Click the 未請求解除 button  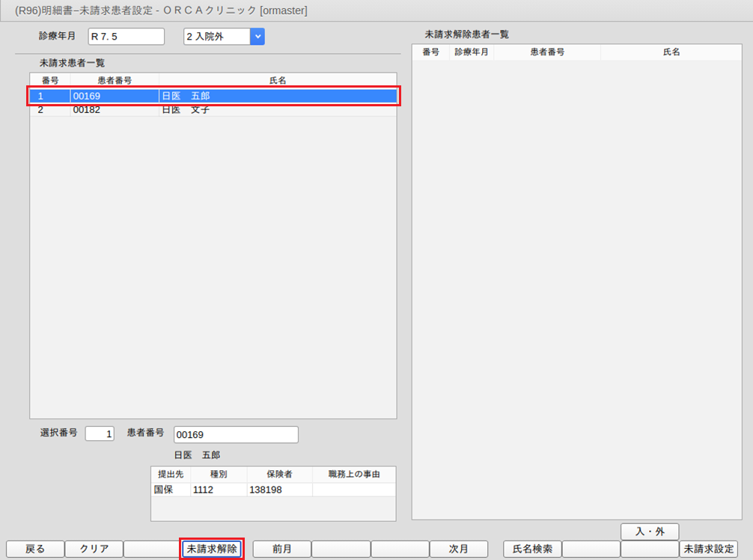pos(212,549)
